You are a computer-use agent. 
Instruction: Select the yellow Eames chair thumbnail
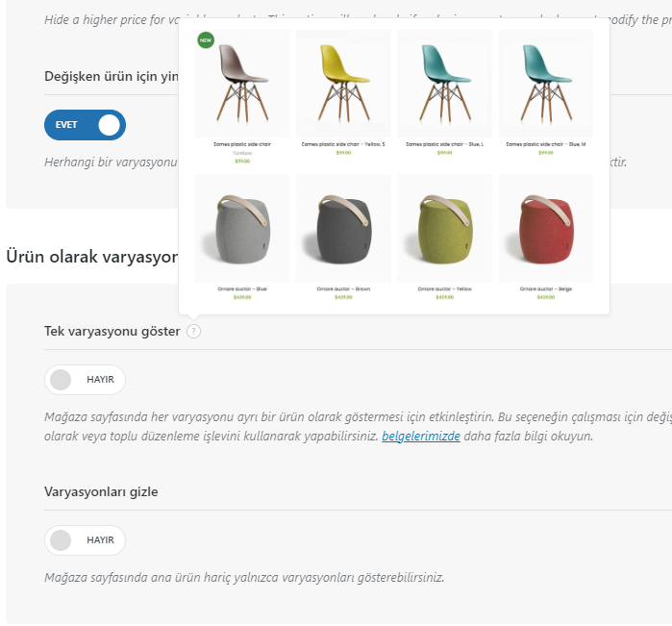[343, 84]
